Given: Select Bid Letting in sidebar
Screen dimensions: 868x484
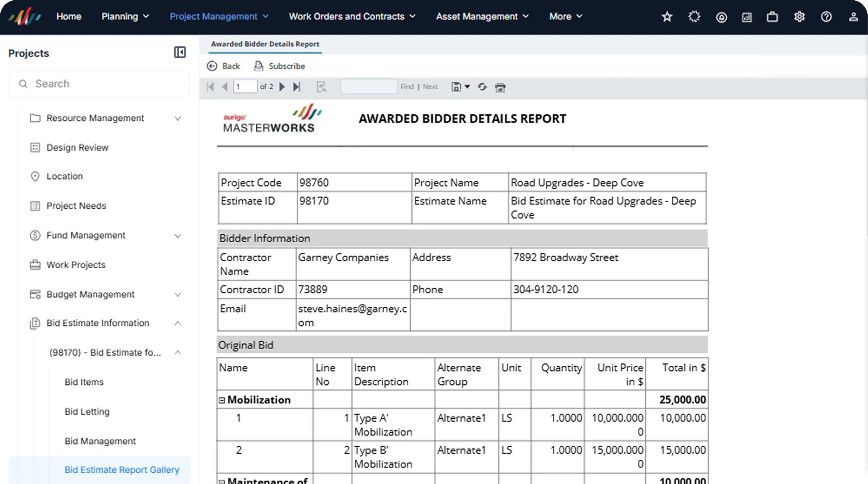Looking at the screenshot, I should tap(87, 412).
